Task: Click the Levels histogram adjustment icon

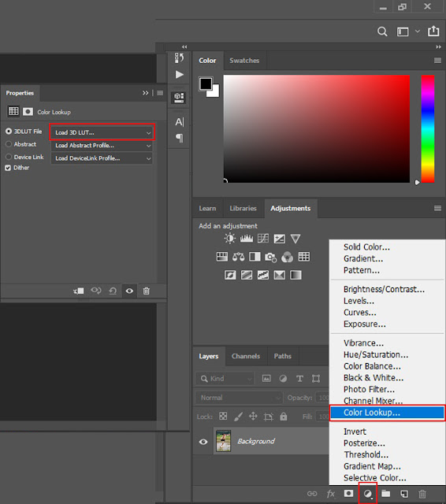Action: (x=247, y=239)
